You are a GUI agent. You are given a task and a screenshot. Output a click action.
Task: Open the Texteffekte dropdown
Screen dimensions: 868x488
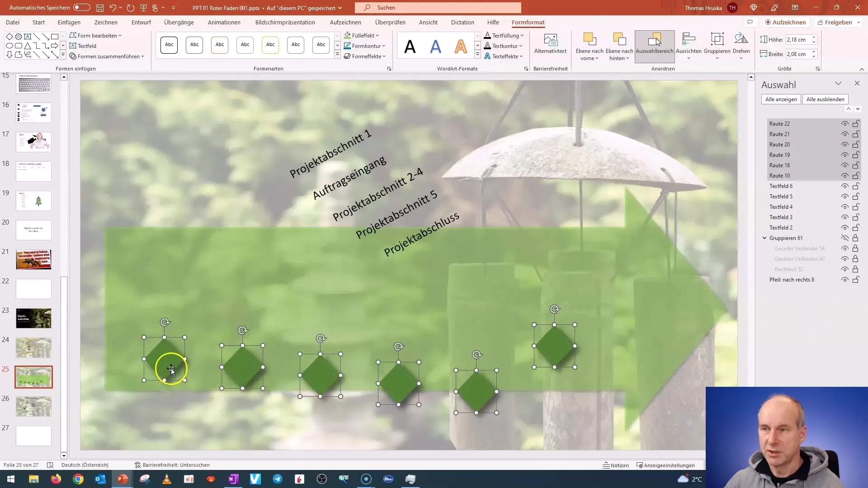504,56
